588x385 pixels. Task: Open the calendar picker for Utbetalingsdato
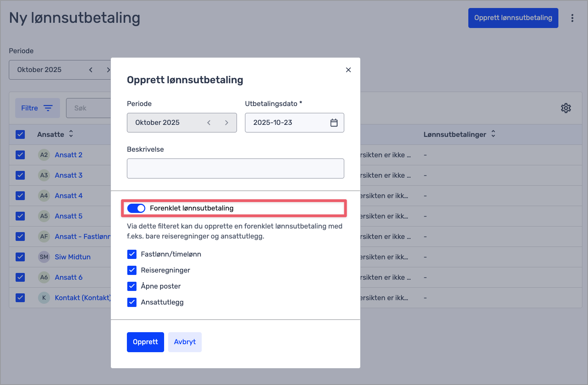[334, 123]
